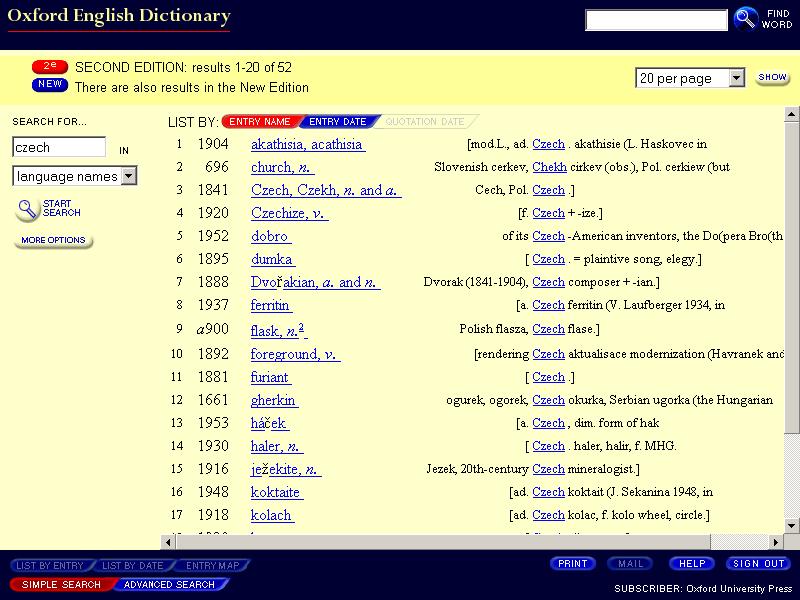
Task: Click the Find Word magnifier icon
Action: tap(745, 19)
